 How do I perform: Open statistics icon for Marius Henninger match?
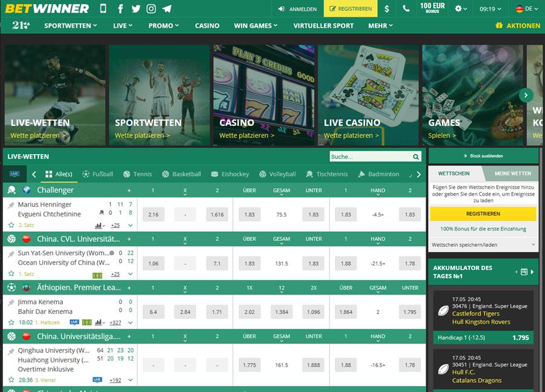coord(99,225)
